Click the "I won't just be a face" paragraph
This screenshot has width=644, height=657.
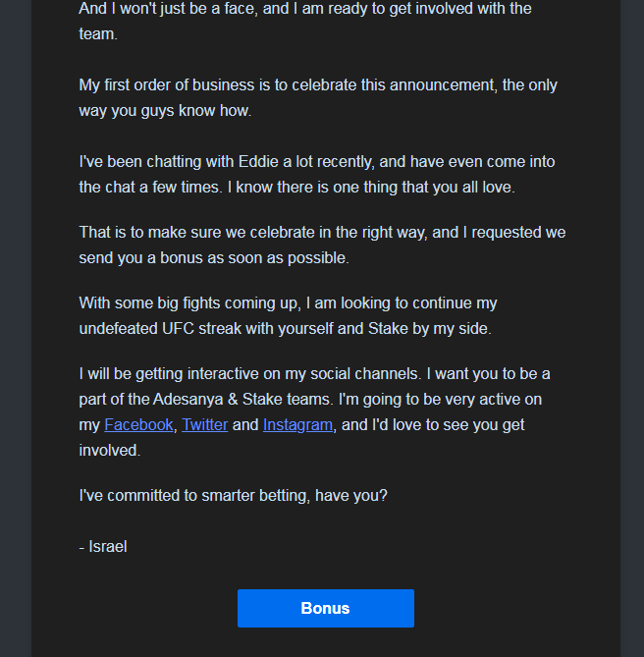(x=305, y=21)
